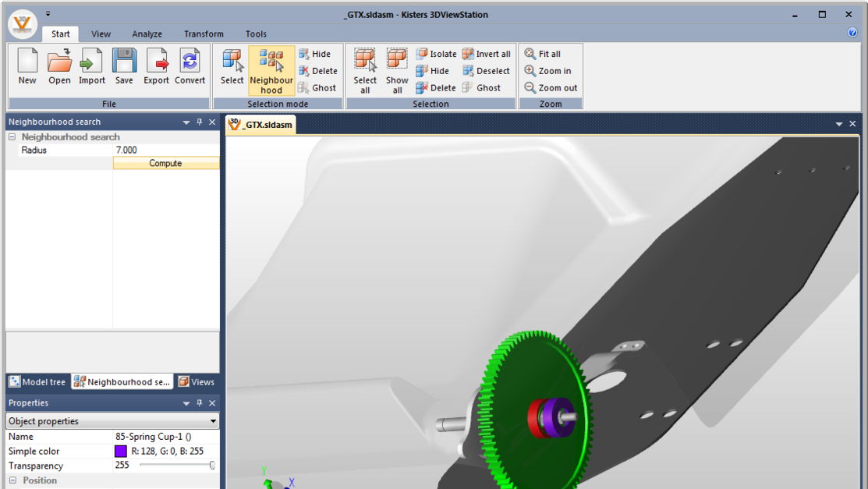Viewport: 868px width, 489px height.
Task: Click the Compute button
Action: [165, 163]
